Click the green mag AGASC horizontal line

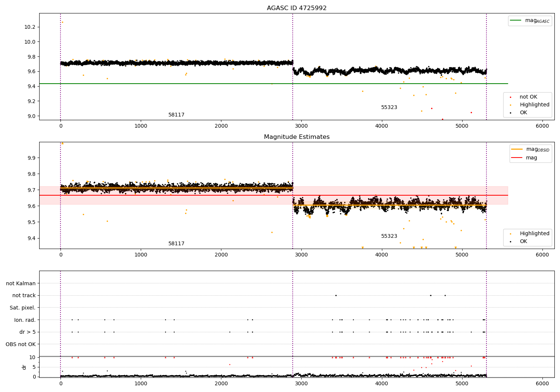point(273,84)
